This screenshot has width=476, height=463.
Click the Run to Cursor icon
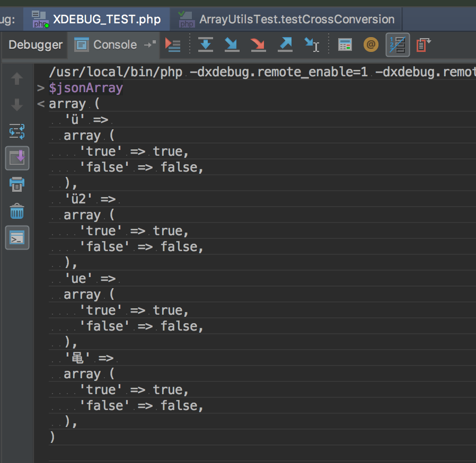[x=312, y=45]
